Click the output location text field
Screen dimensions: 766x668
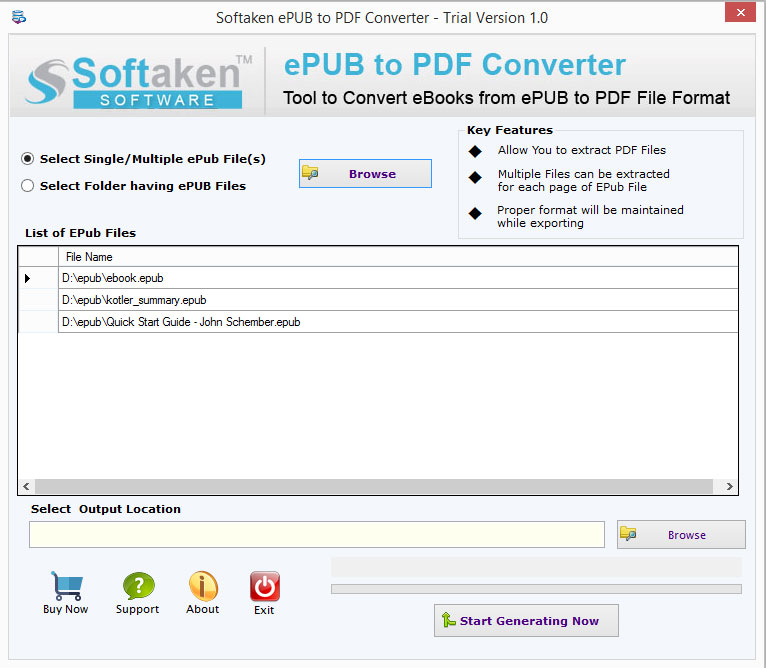pyautogui.click(x=316, y=535)
